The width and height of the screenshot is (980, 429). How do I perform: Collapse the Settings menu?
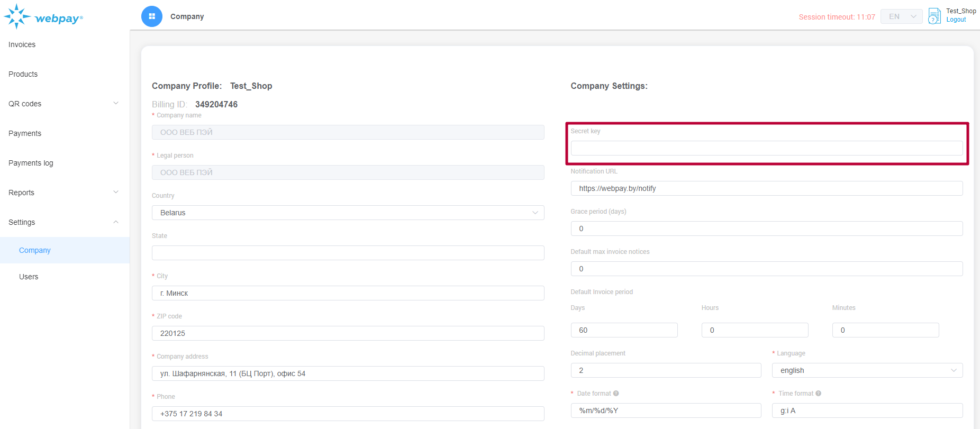(x=63, y=222)
